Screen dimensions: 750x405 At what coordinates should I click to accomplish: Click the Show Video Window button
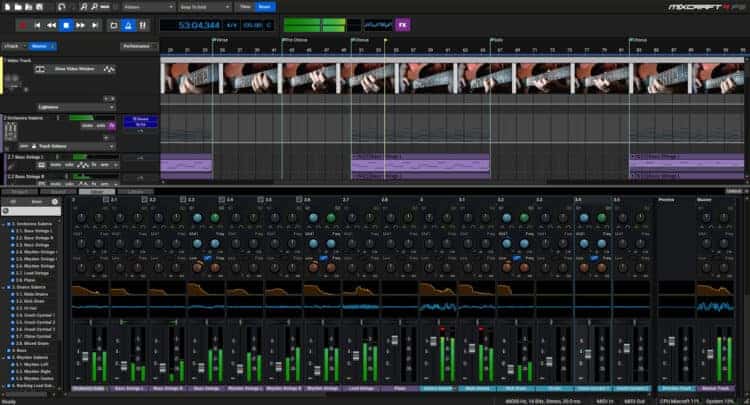pos(74,69)
